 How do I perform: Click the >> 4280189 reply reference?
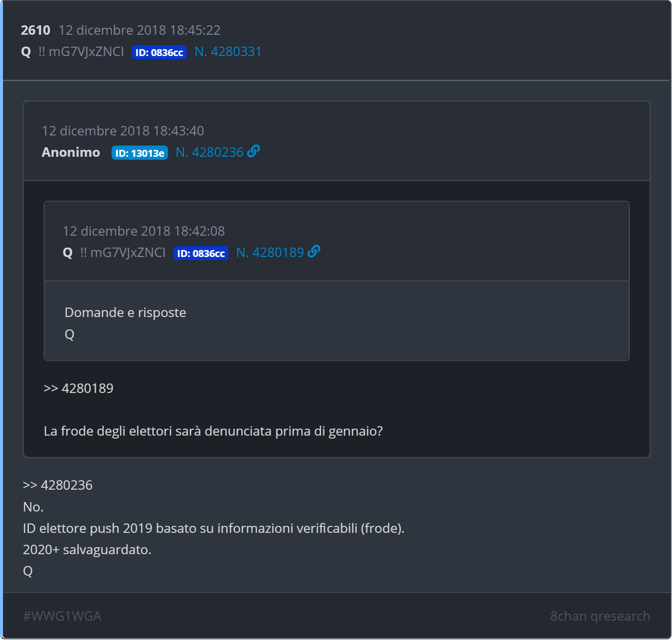tap(78, 388)
